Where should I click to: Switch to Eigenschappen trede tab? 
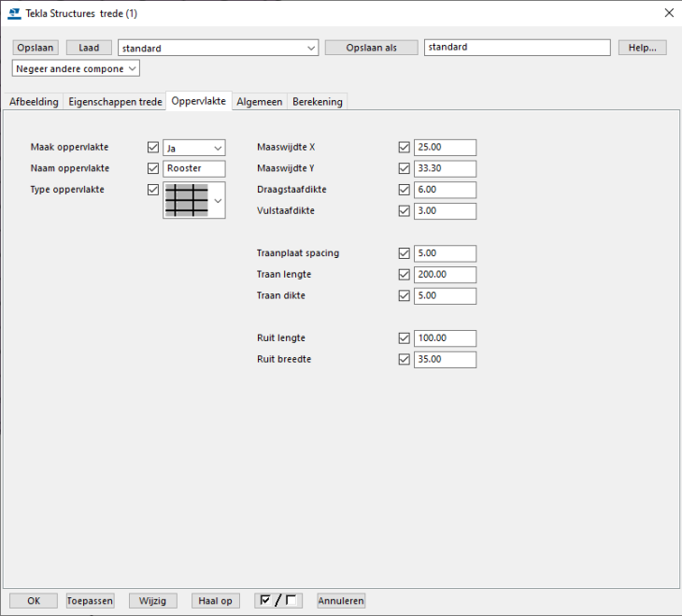115,102
